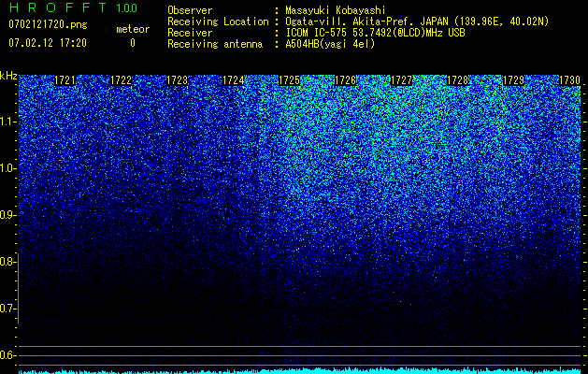This screenshot has height=374, width=588.
Task: Click the A504HB(yagi 4el) antenna text
Action: tap(330, 44)
